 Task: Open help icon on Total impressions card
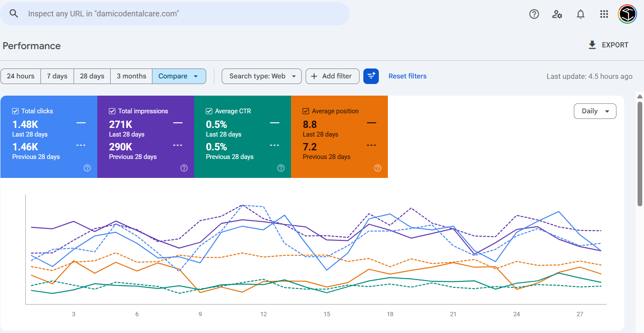pos(184,168)
